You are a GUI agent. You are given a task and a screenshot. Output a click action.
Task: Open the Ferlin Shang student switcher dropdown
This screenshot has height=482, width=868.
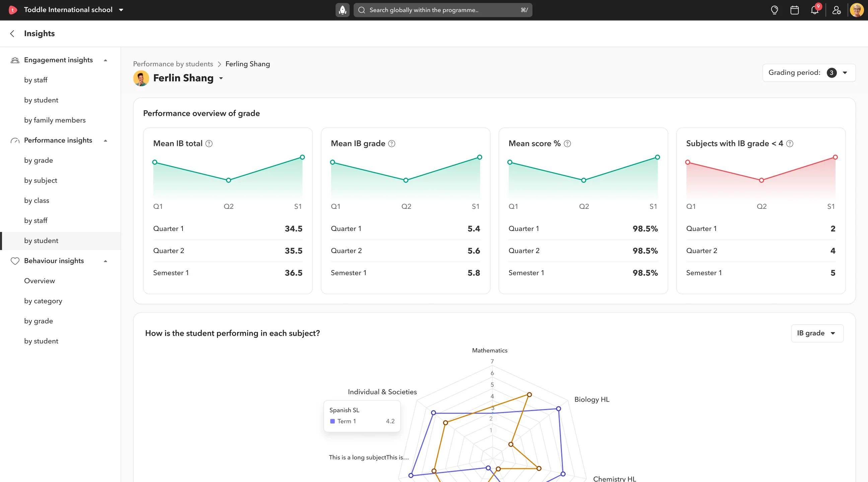[x=221, y=78]
